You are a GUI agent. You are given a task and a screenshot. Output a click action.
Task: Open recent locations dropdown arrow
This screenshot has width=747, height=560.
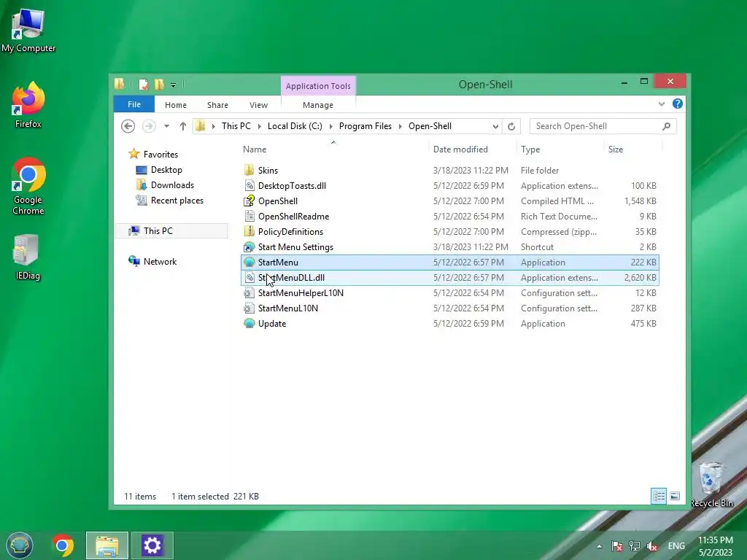[166, 126]
